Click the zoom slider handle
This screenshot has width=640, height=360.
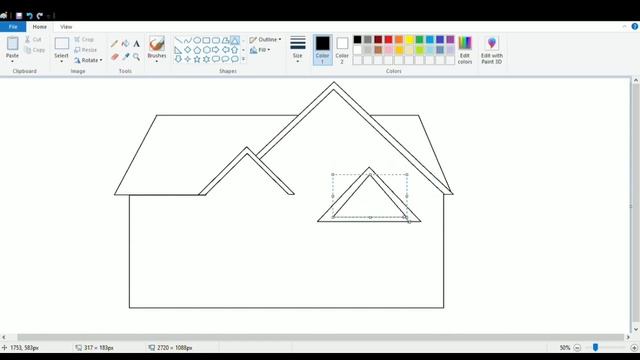coord(595,347)
